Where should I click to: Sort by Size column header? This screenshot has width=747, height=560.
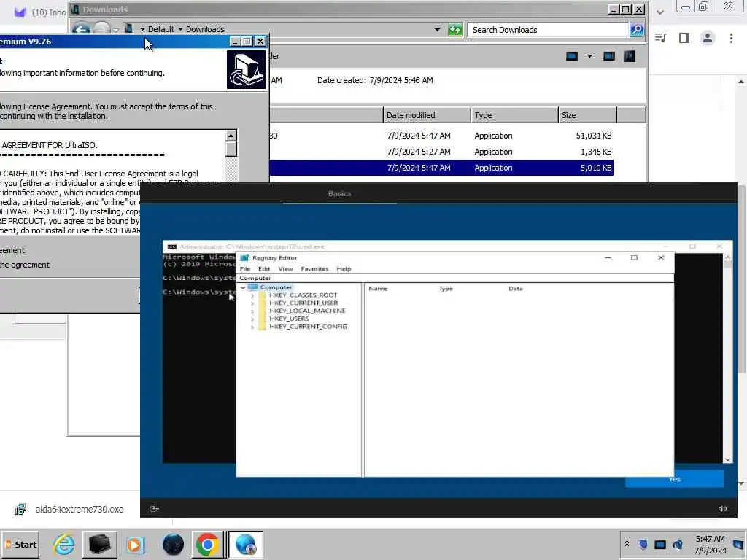(587, 115)
